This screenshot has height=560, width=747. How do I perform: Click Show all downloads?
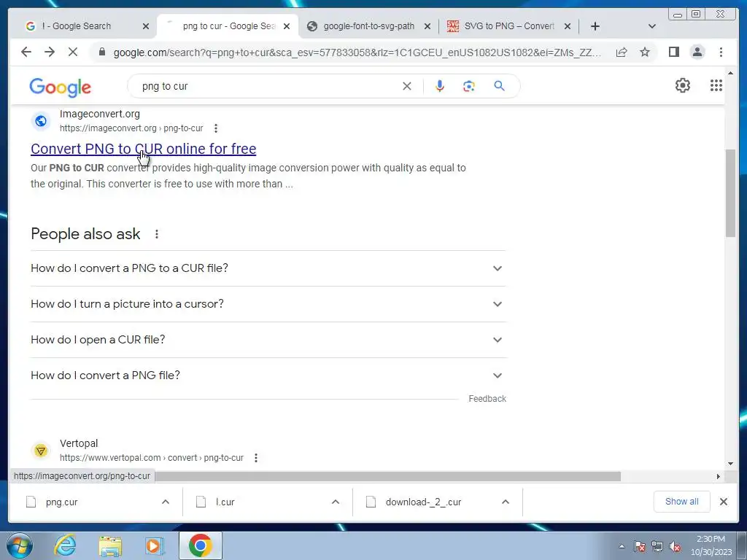[x=682, y=502]
